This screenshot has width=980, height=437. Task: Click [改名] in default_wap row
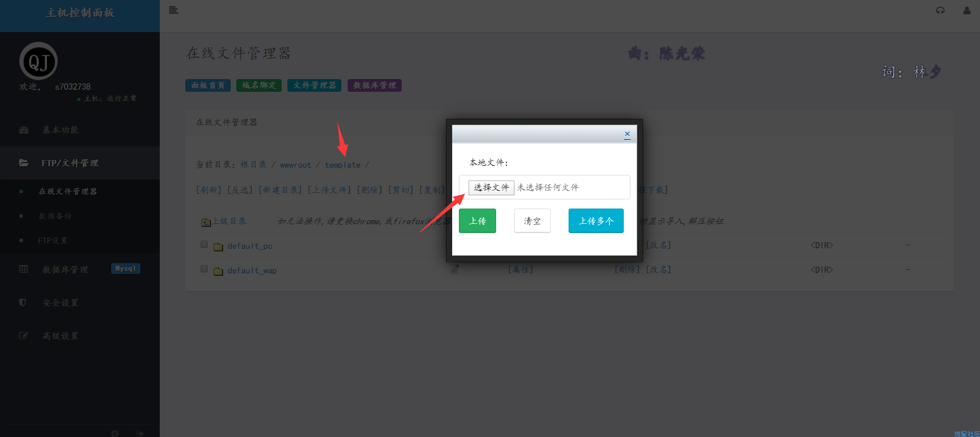click(x=658, y=269)
